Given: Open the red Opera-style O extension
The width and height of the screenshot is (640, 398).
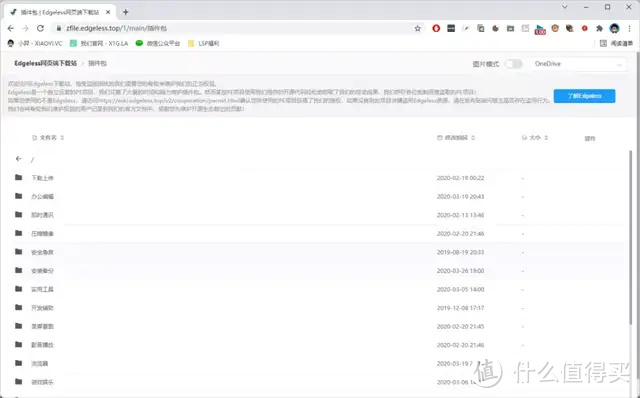Looking at the screenshot, I should coord(436,28).
